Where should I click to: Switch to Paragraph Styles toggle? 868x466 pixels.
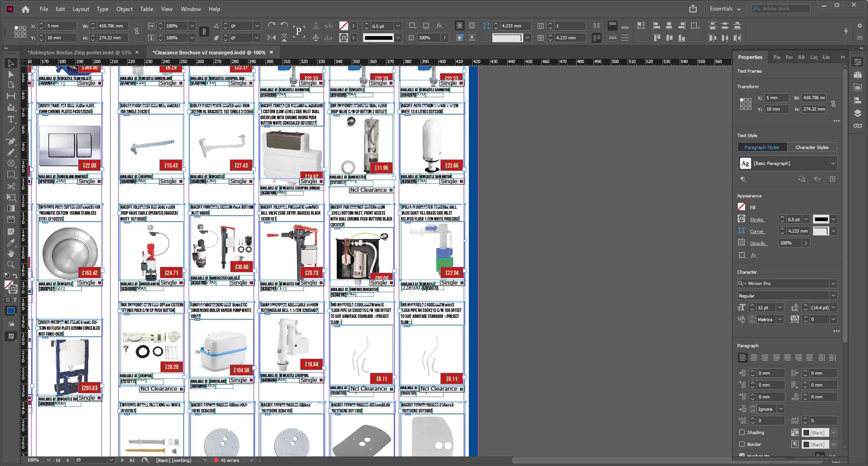(762, 147)
